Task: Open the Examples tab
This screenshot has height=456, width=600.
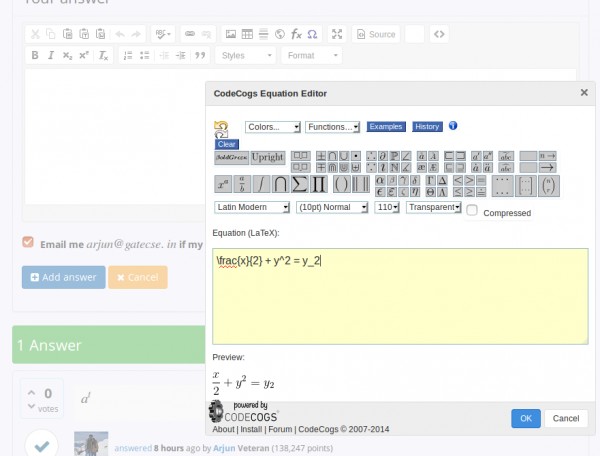Action: [385, 127]
